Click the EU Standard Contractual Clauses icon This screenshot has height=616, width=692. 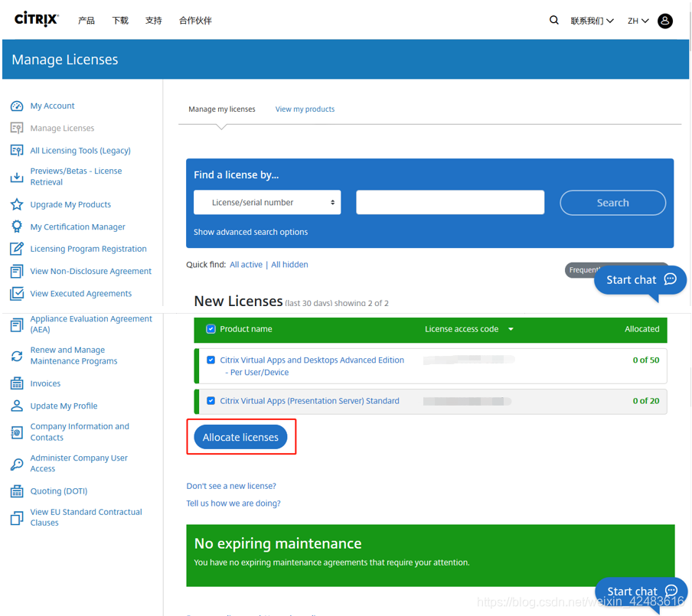[17, 517]
